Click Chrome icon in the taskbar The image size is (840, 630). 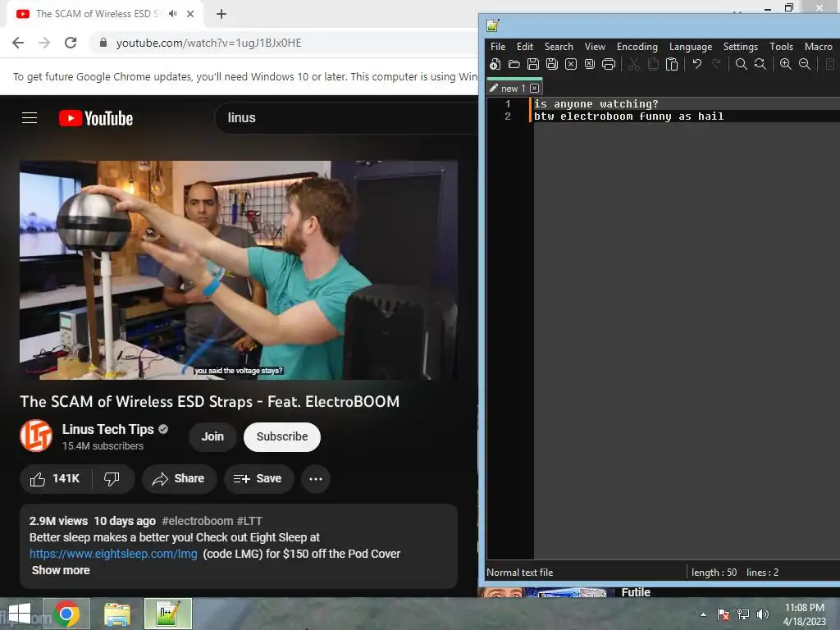pyautogui.click(x=66, y=614)
